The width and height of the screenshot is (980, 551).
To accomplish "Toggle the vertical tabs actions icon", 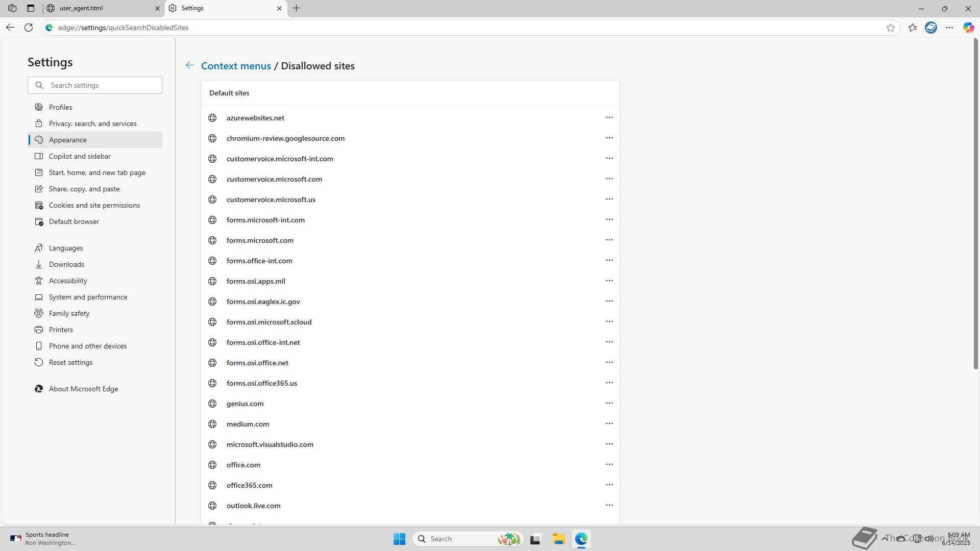I will tap(31, 8).
